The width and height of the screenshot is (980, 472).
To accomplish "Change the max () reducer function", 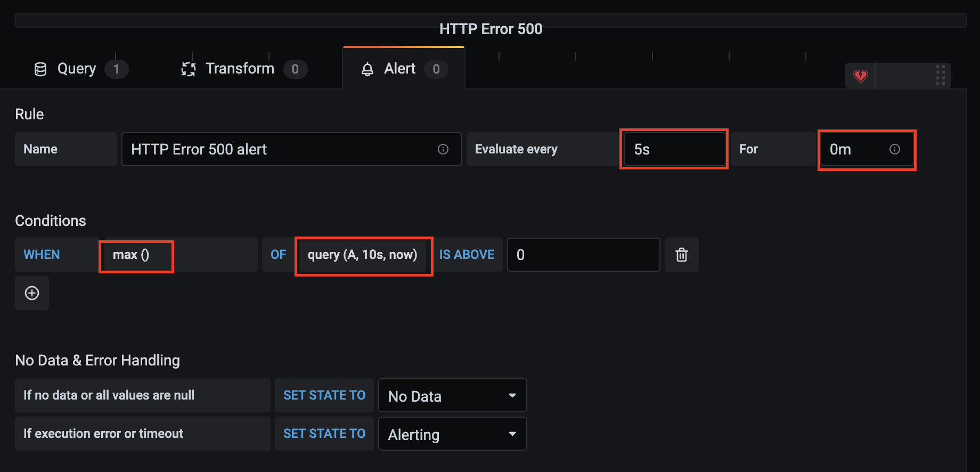I will [x=131, y=255].
